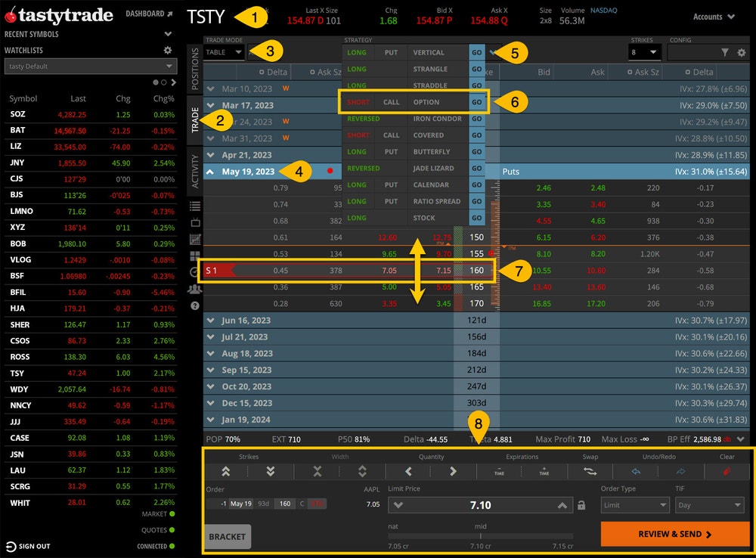Click the REVIEW & SEND button
756x558 pixels.
673,534
